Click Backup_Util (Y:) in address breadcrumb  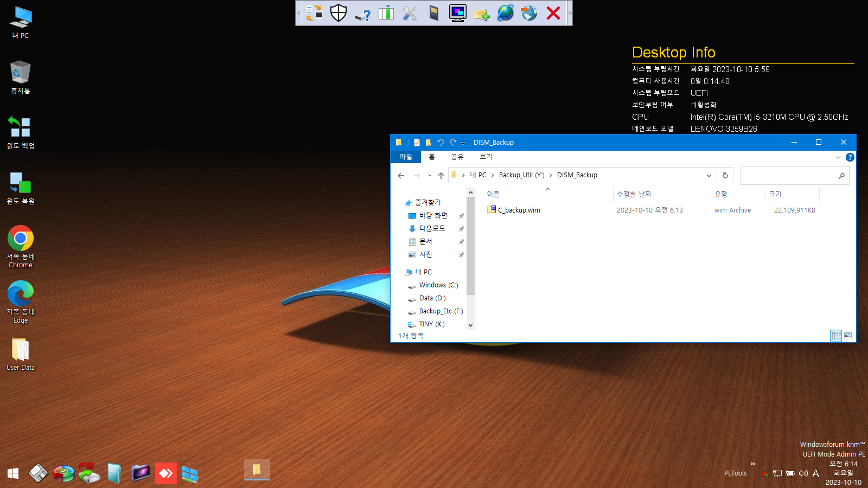coord(521,175)
